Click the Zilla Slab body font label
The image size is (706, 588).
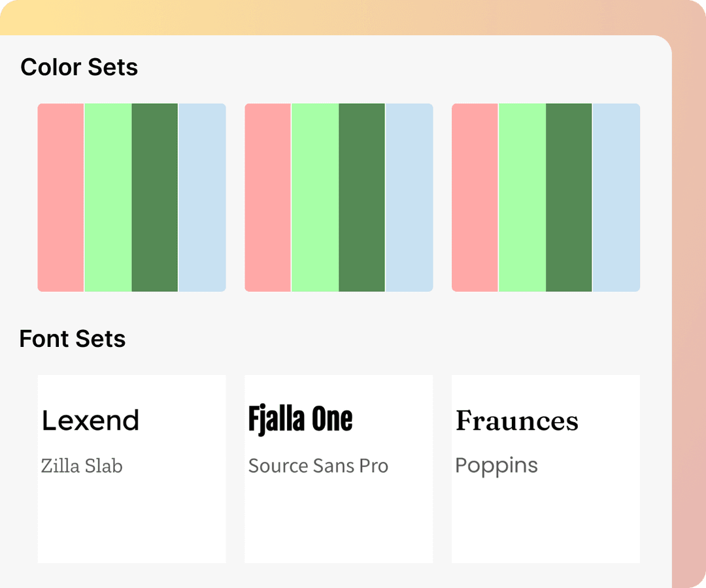82,466
